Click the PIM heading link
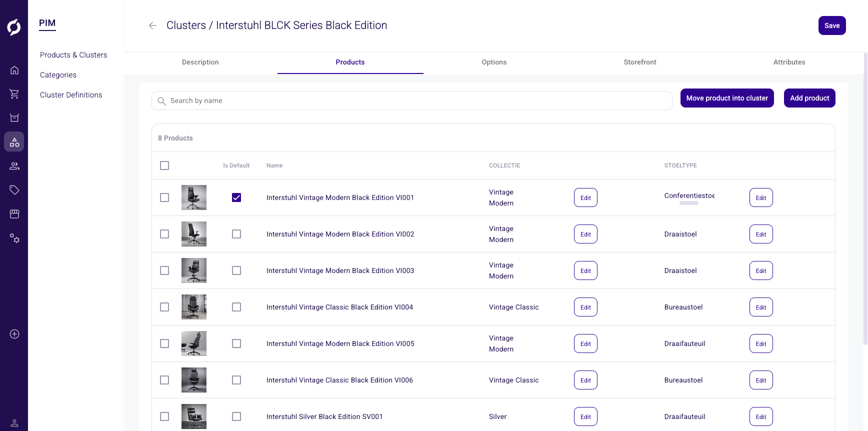This screenshot has width=868, height=431. [47, 23]
